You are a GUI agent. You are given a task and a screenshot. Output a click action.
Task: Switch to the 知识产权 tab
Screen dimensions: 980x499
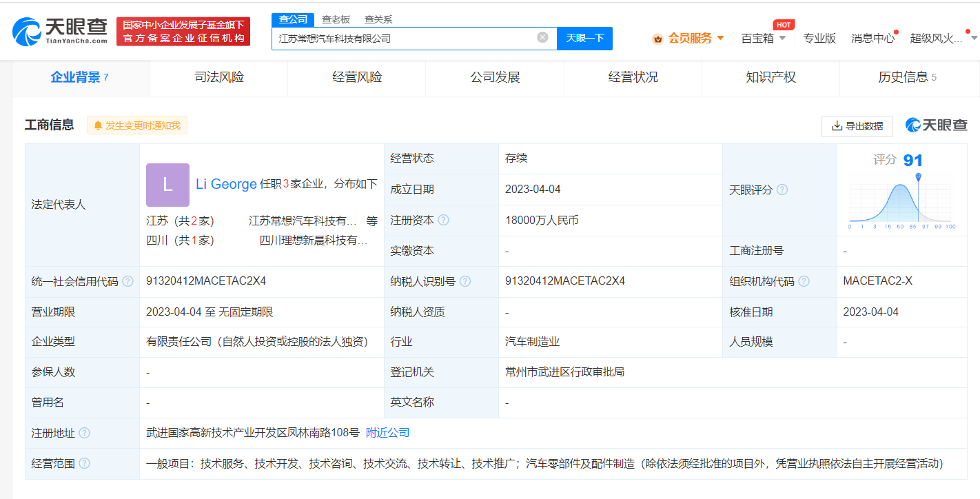coord(770,77)
